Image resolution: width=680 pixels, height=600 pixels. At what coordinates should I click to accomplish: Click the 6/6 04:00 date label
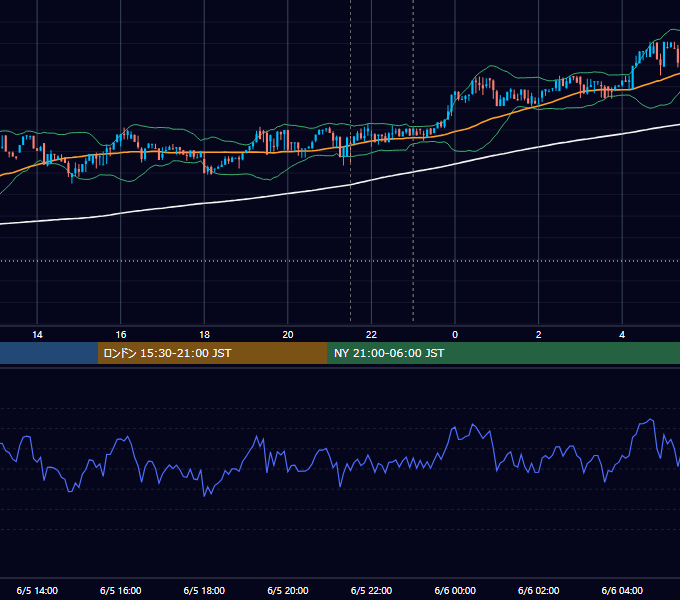click(x=622, y=590)
